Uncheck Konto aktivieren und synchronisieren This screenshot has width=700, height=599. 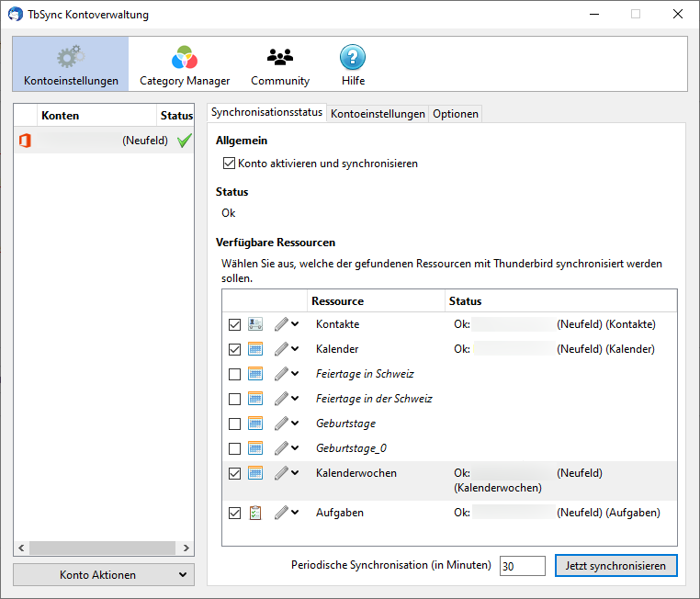click(230, 164)
